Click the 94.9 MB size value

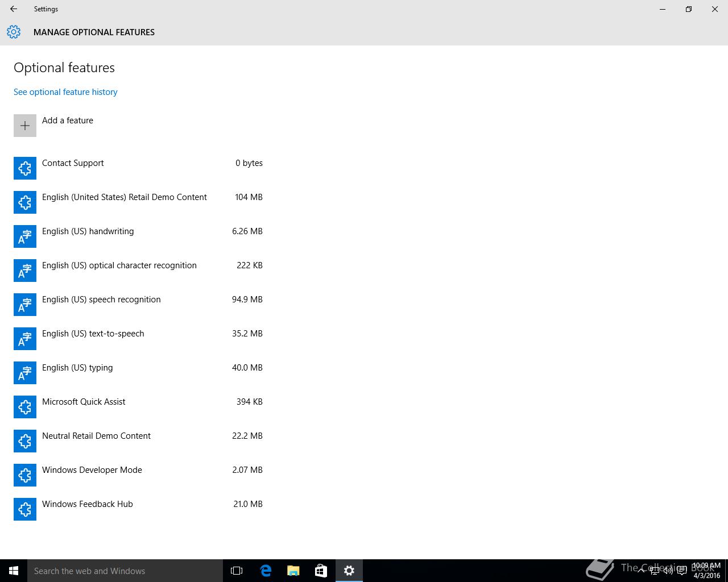[x=247, y=300]
